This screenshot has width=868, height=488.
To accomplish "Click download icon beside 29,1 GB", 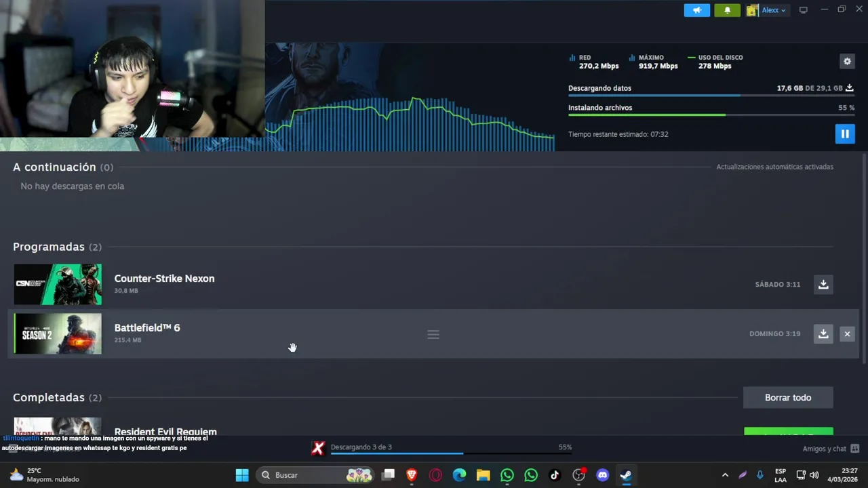I will click(849, 88).
